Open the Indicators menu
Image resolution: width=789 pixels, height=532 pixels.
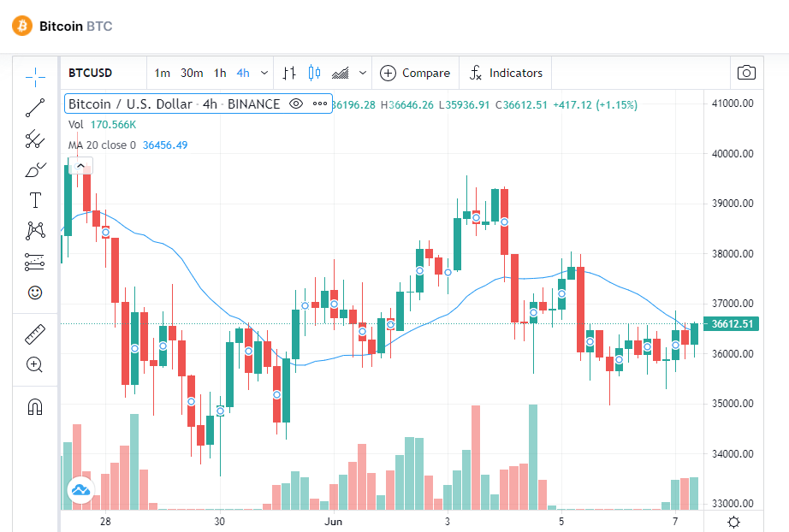(x=505, y=73)
